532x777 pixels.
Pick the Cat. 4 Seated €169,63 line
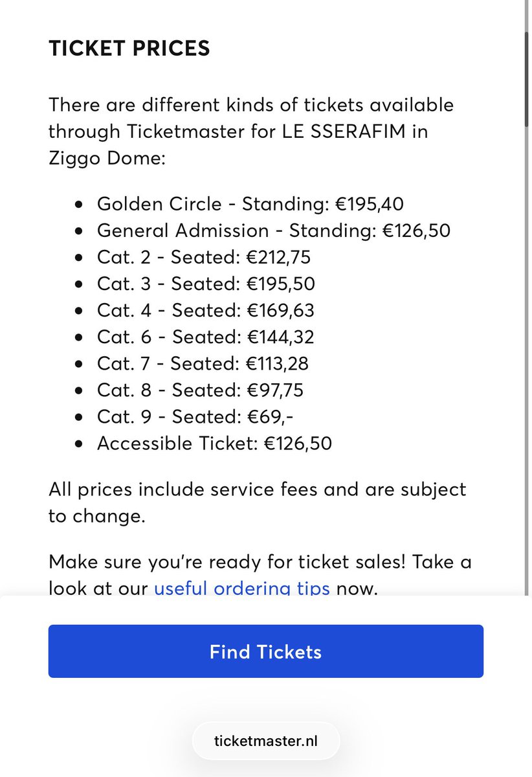point(206,310)
